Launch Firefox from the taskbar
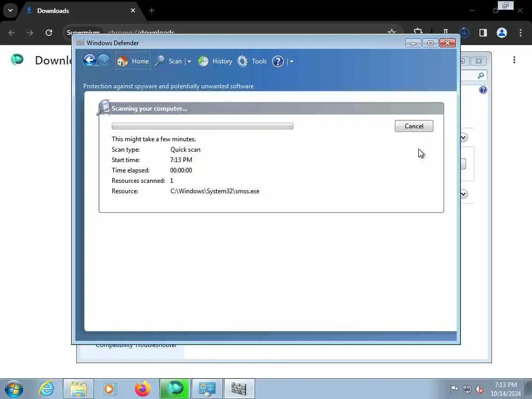The image size is (532, 399). [142, 389]
